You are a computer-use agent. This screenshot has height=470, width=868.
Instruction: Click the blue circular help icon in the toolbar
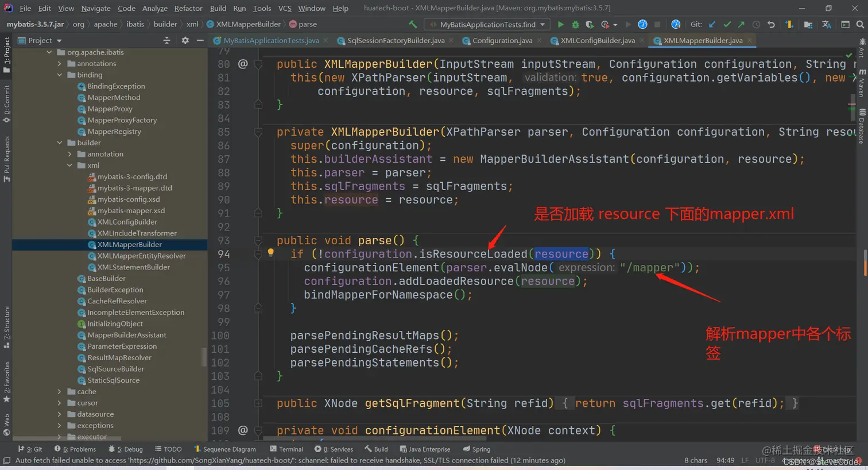(642, 24)
